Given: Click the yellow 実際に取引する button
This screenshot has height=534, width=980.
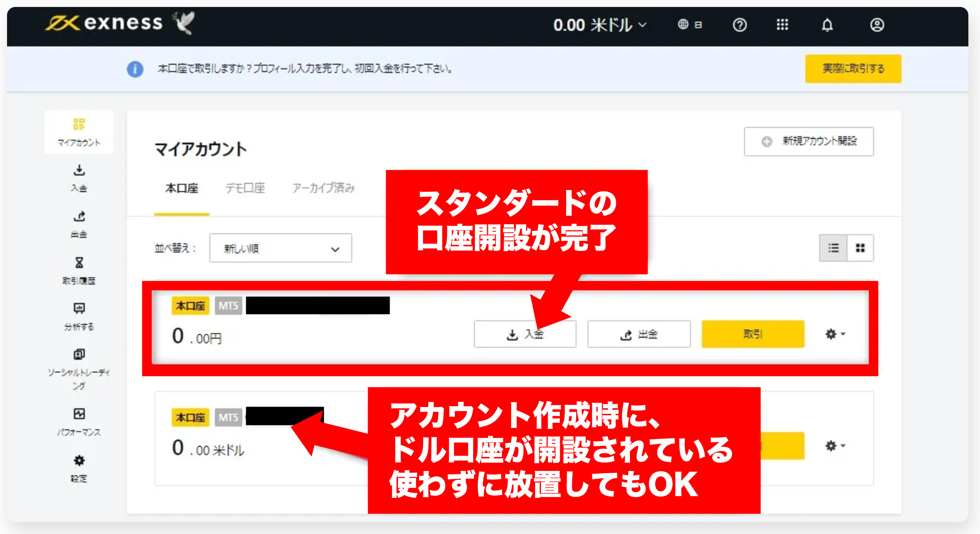Looking at the screenshot, I should (853, 69).
